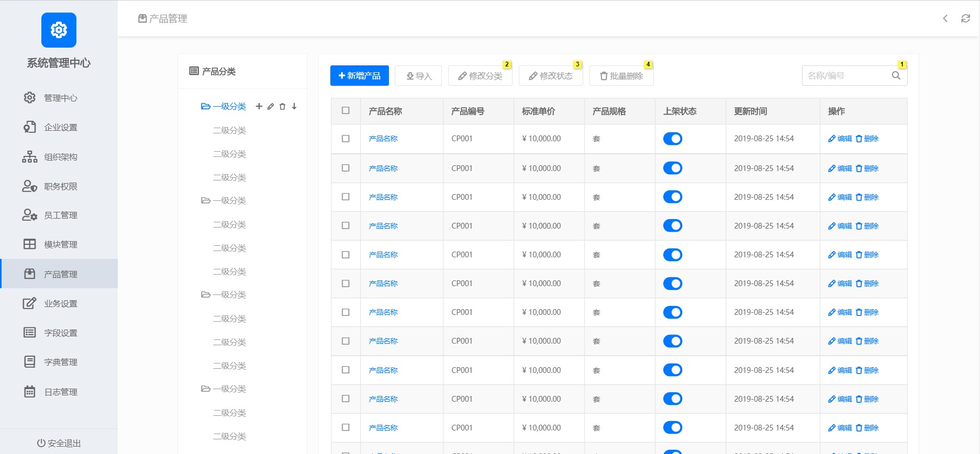This screenshot has width=980, height=454.
Task: Open 产品名称 link in the second row
Action: (x=383, y=168)
